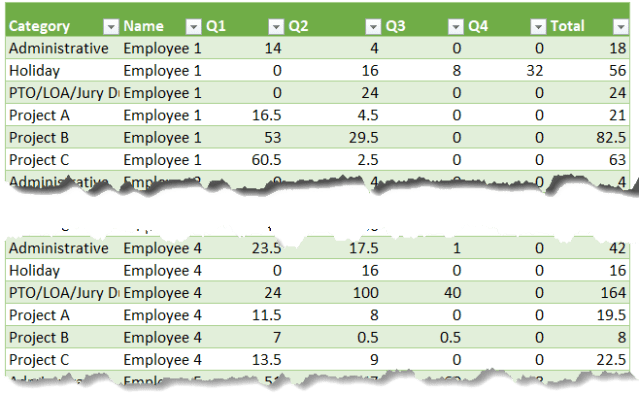The width and height of the screenshot is (639, 394).
Task: Select Total value 164 for Employee 4
Action: point(613,293)
